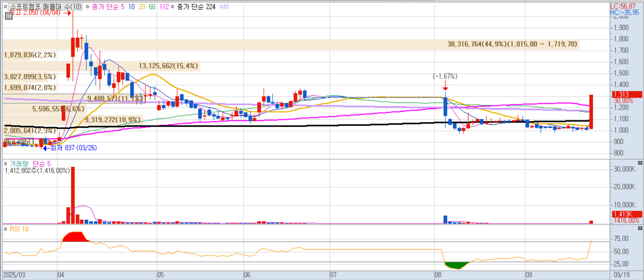This screenshot has width=644, height=280.
Task: Click the 1,699,074(2.0%) volume profile label
Action: 30,87
